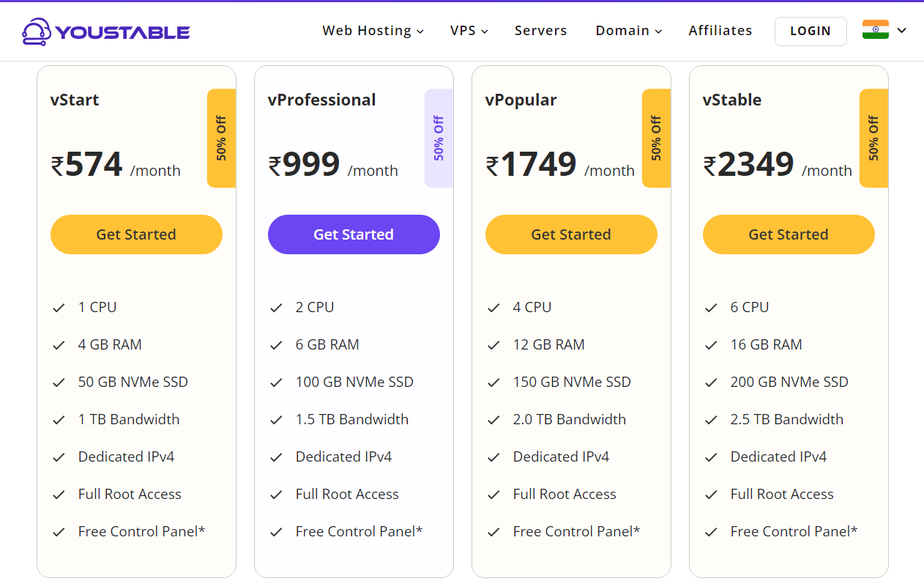This screenshot has width=924, height=584.
Task: Get Started with the vStart plan
Action: click(136, 234)
